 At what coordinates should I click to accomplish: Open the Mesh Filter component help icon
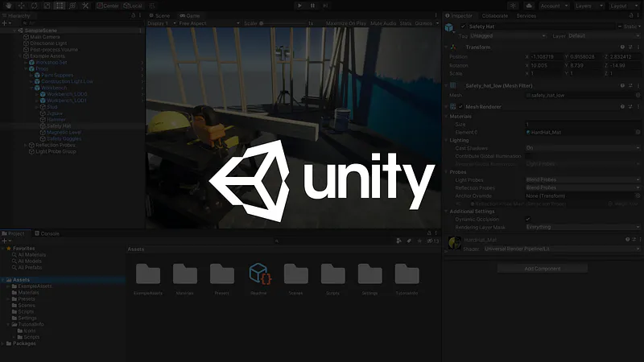pyautogui.click(x=622, y=86)
